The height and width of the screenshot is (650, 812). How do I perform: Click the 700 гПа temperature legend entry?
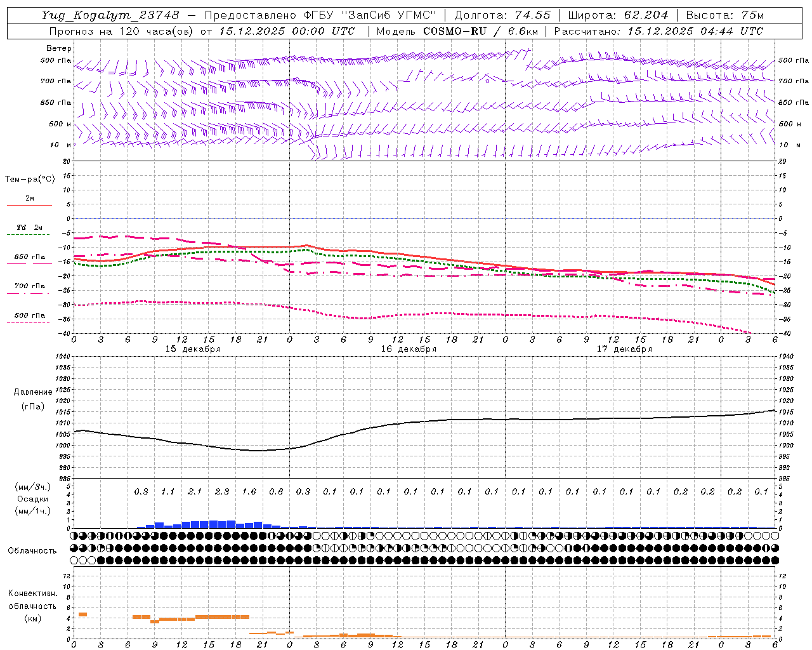coord(30,286)
